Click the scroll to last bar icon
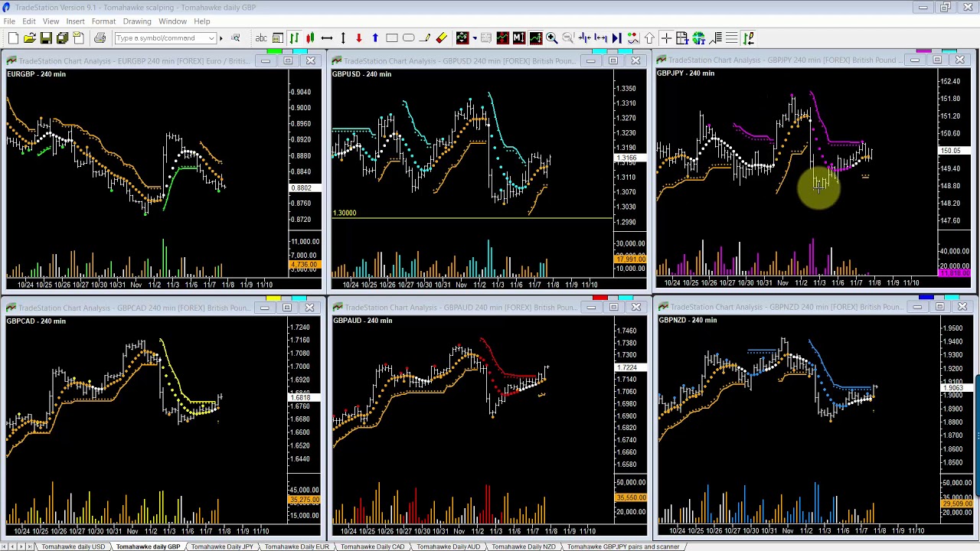Viewport: 980px width, 551px height. pos(616,38)
